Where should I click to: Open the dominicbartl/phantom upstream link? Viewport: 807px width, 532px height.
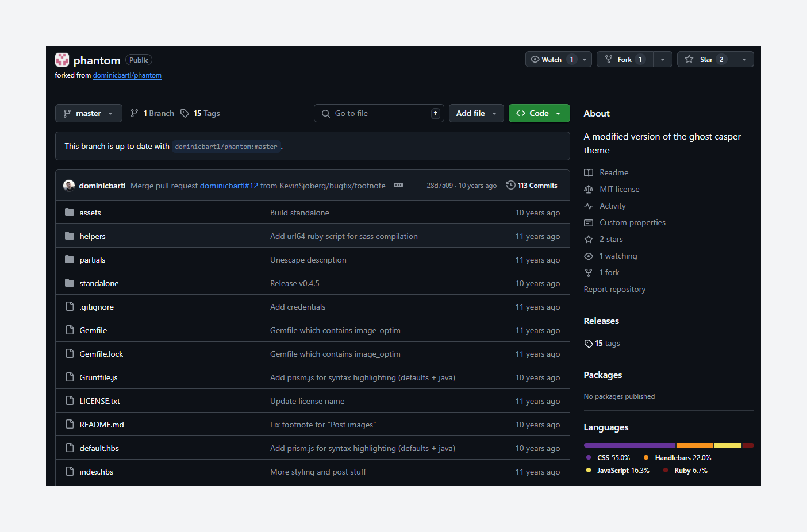tap(127, 75)
